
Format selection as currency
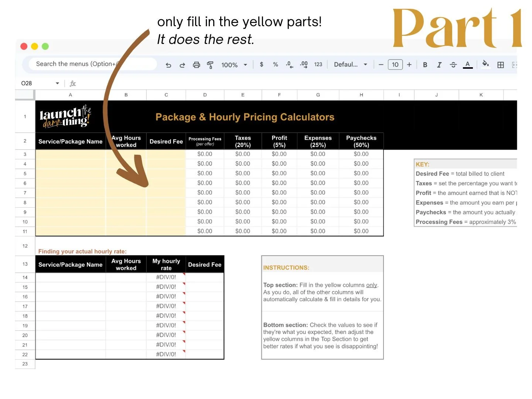pos(262,65)
